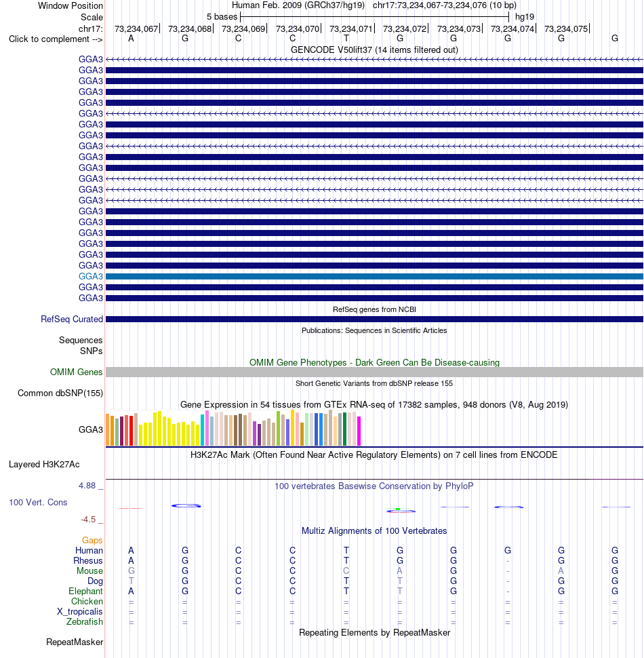Click the 'Scale' track label
644x658 pixels.
click(x=92, y=17)
